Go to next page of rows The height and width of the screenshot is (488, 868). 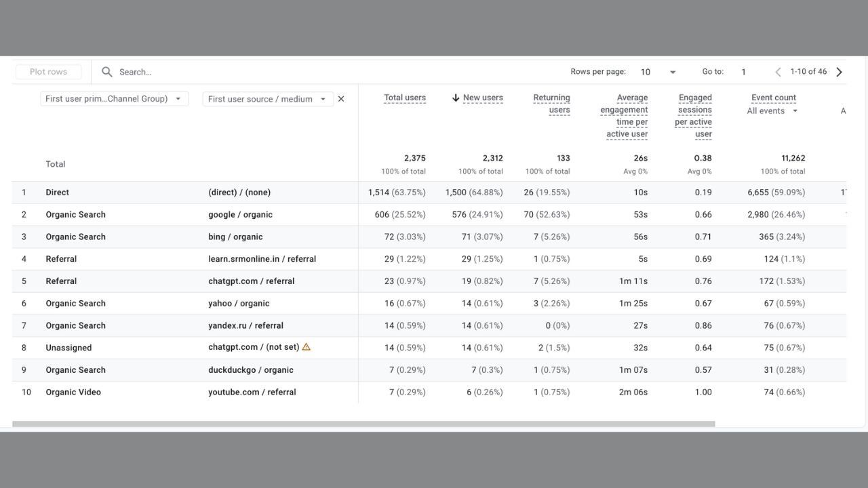pos(840,72)
